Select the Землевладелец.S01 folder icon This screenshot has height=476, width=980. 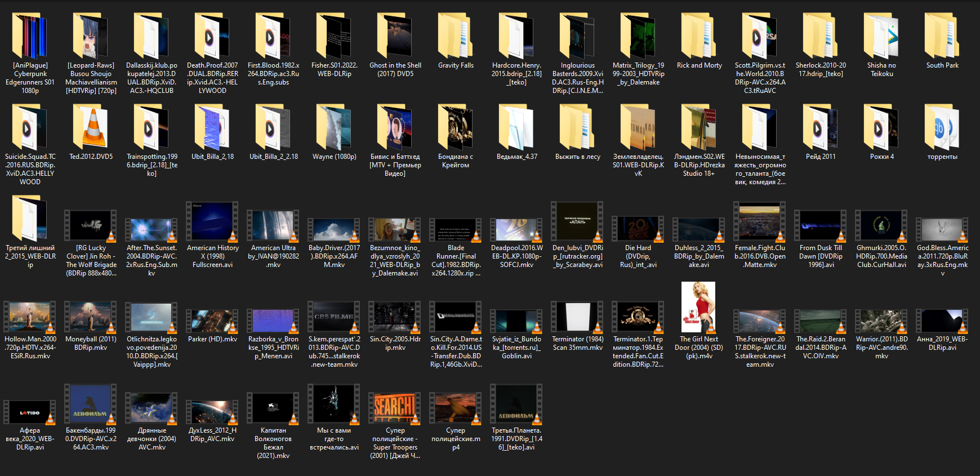tap(638, 127)
